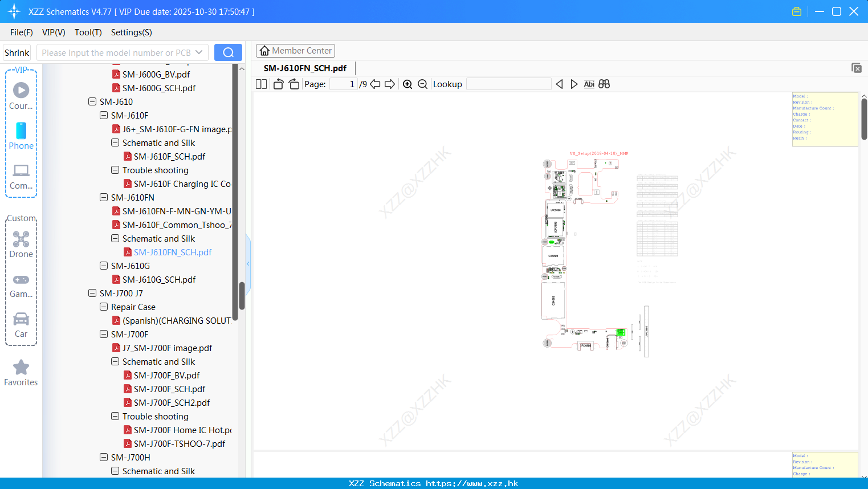This screenshot has width=868, height=489.
Task: Click the Abi text match icon
Action: coord(589,84)
